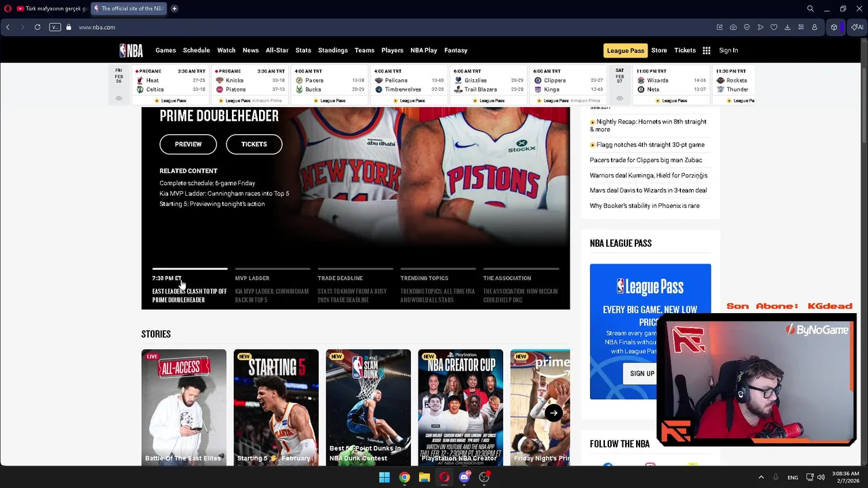The height and width of the screenshot is (488, 868).
Task: Advance the Stories carousel with the arrow
Action: pyautogui.click(x=553, y=413)
